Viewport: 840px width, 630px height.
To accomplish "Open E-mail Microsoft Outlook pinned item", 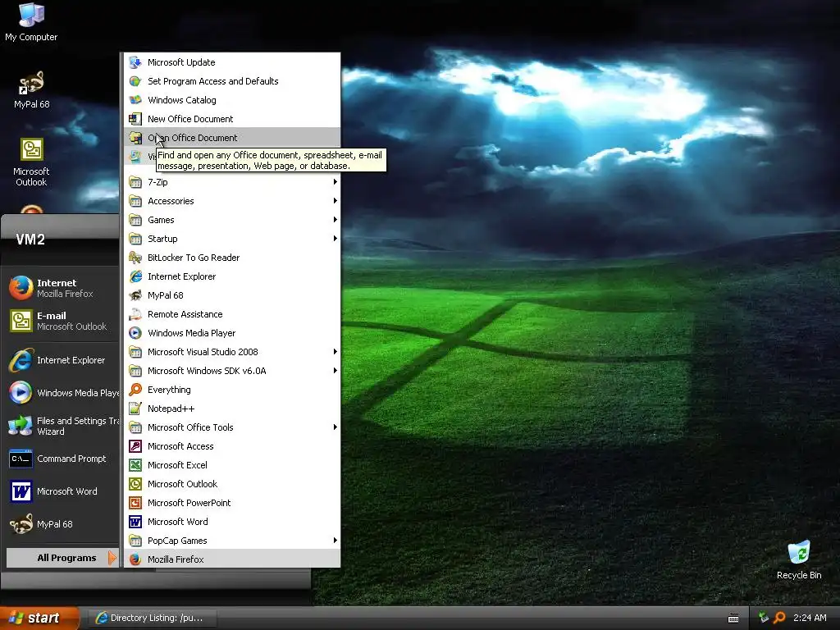I will click(62, 321).
